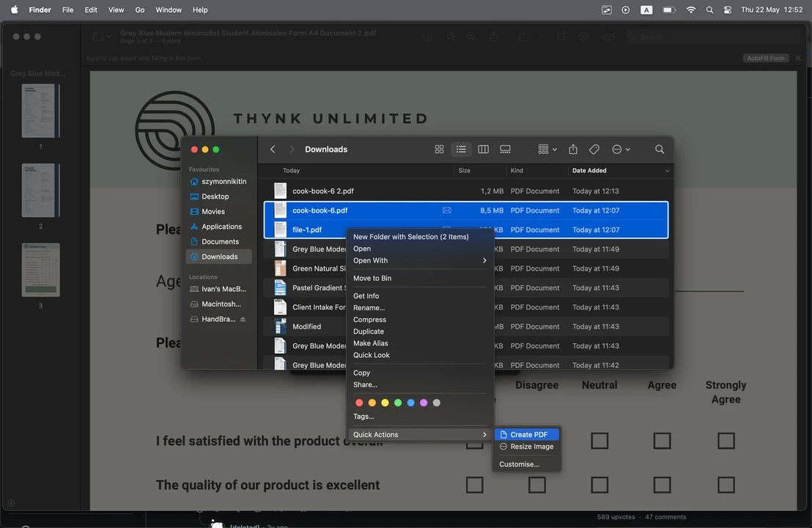Tick Strongly Agree for 'I feel satisfied' row
The width and height of the screenshot is (812, 528).
pos(726,441)
